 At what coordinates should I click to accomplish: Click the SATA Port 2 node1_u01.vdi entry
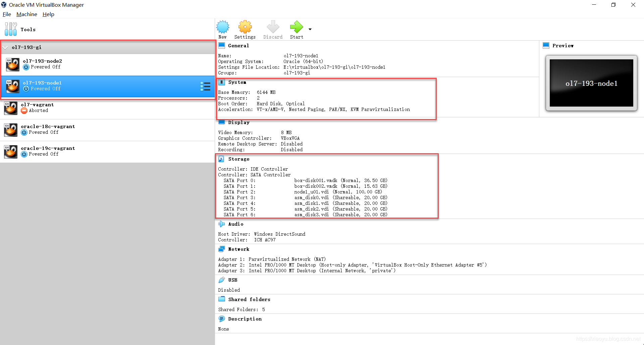(x=338, y=192)
